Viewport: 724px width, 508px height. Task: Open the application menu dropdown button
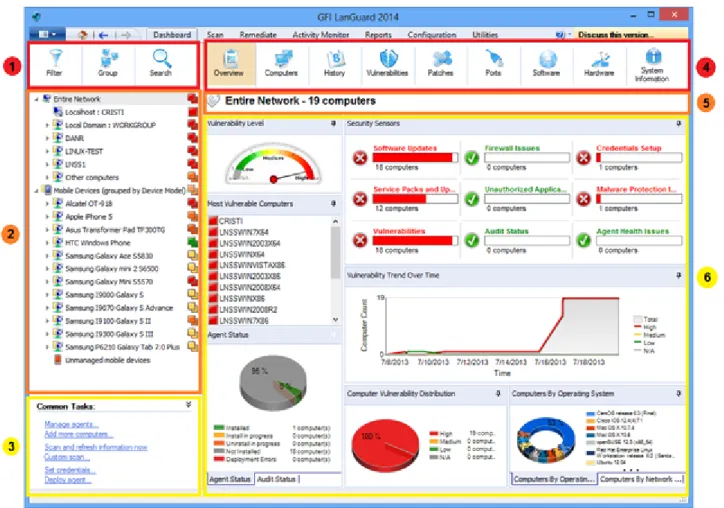click(x=48, y=35)
